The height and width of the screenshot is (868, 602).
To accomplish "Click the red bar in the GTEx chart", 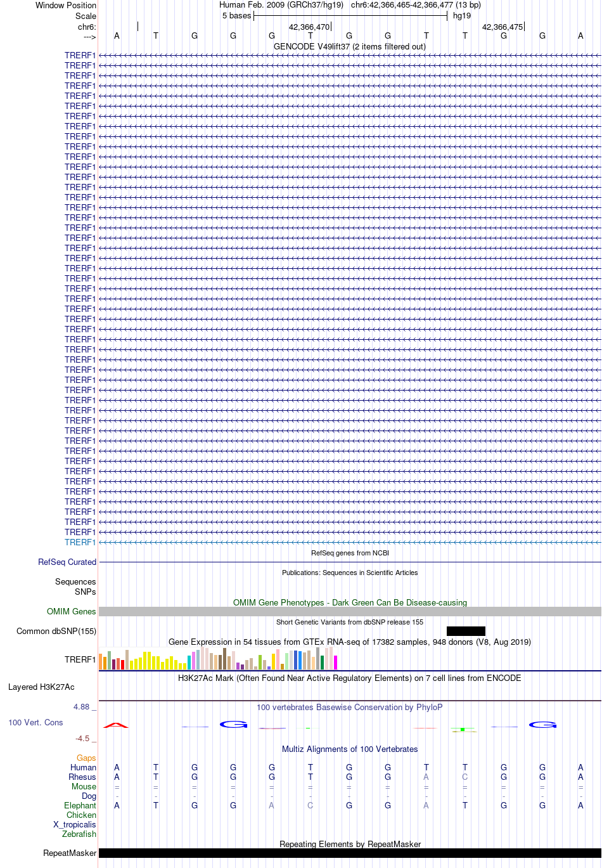I will (123, 664).
